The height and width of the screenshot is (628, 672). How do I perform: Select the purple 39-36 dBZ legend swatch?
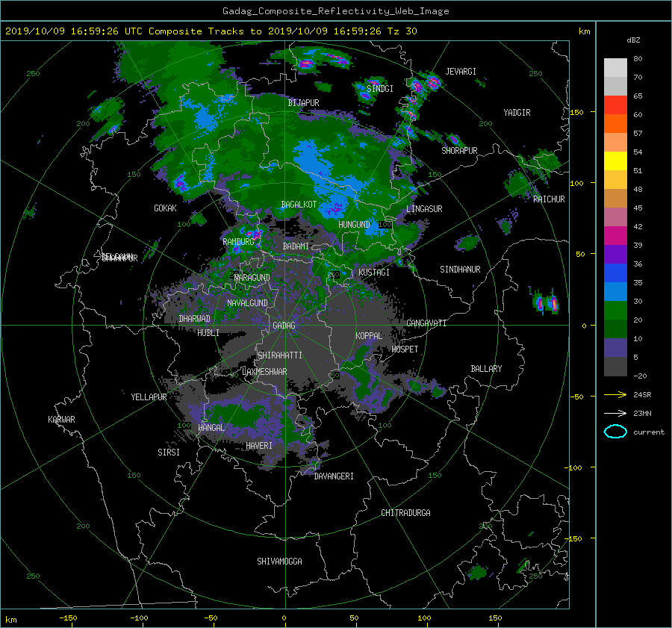[615, 255]
